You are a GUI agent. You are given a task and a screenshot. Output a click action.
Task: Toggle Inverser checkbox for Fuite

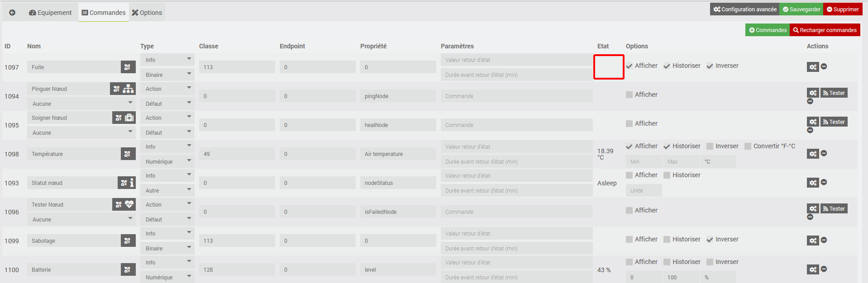pyautogui.click(x=710, y=66)
